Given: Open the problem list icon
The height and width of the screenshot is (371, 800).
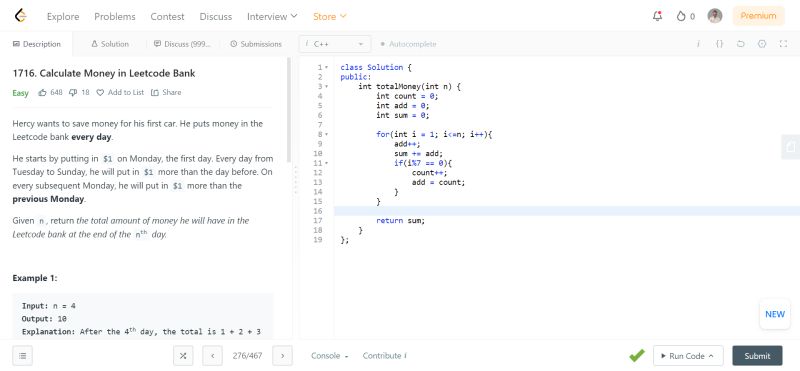Looking at the screenshot, I should [x=22, y=356].
